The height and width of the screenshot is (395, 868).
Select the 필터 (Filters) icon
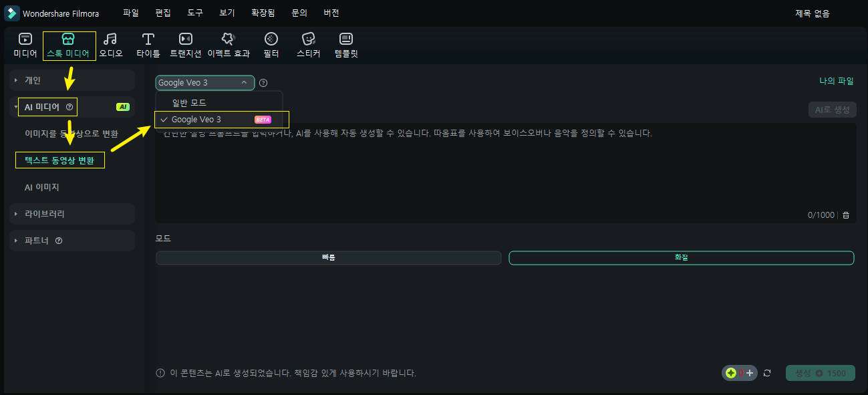(271, 39)
